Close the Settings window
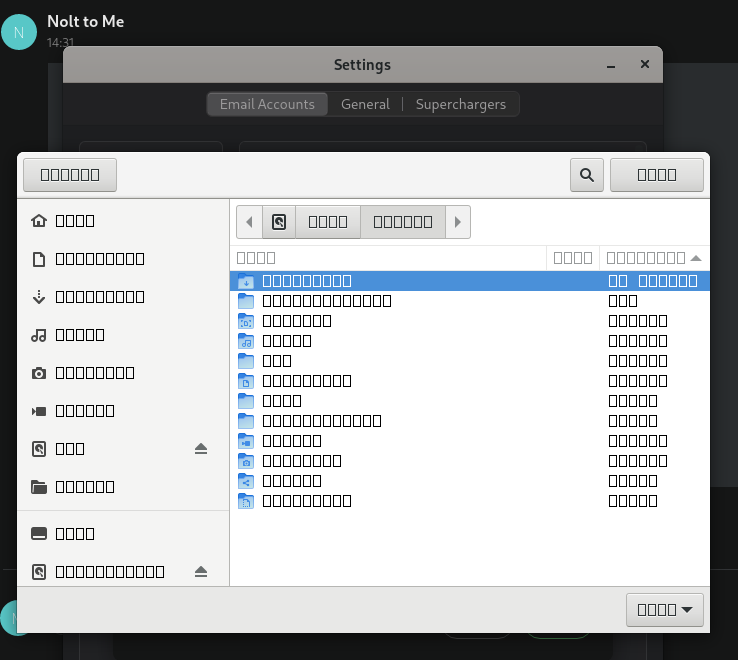The height and width of the screenshot is (660, 738). click(645, 64)
